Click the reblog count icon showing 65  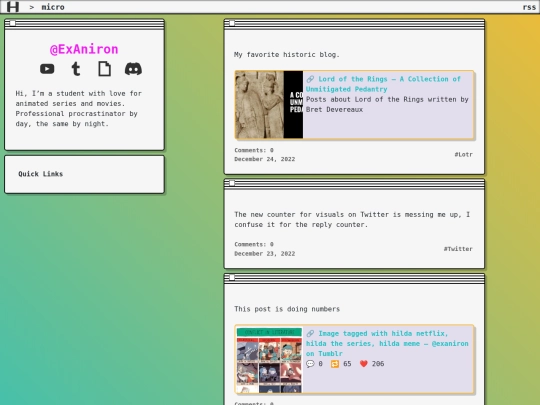tap(335, 364)
